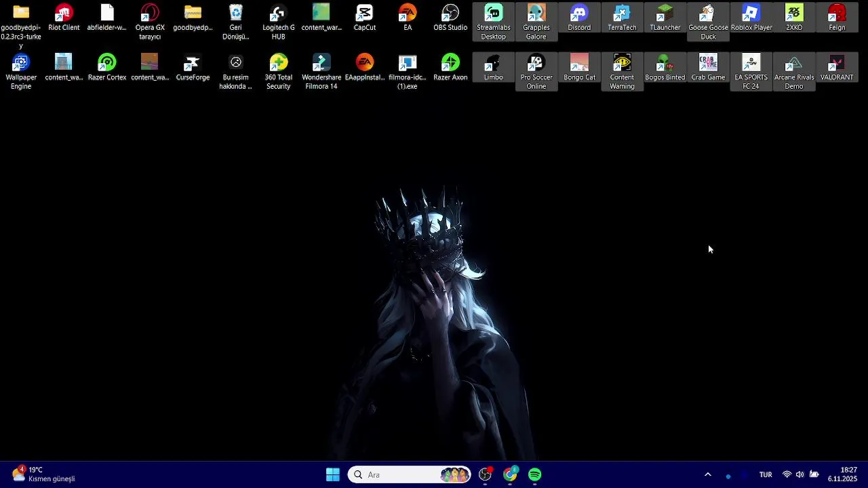Select the Bu resim hakkında... icon
Viewport: 868px width, 488px height.
pyautogui.click(x=235, y=72)
